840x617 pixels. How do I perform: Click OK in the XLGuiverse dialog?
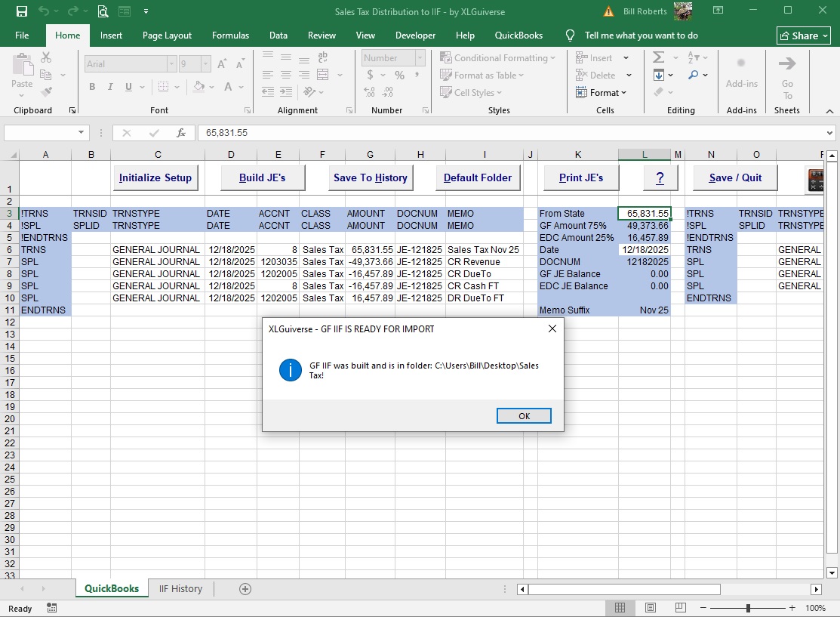(x=524, y=416)
